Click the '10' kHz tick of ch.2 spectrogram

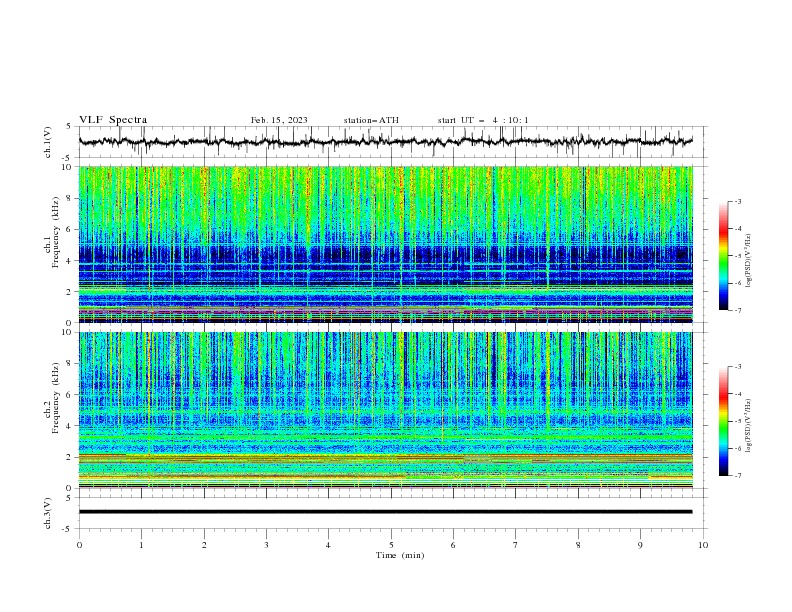point(69,332)
